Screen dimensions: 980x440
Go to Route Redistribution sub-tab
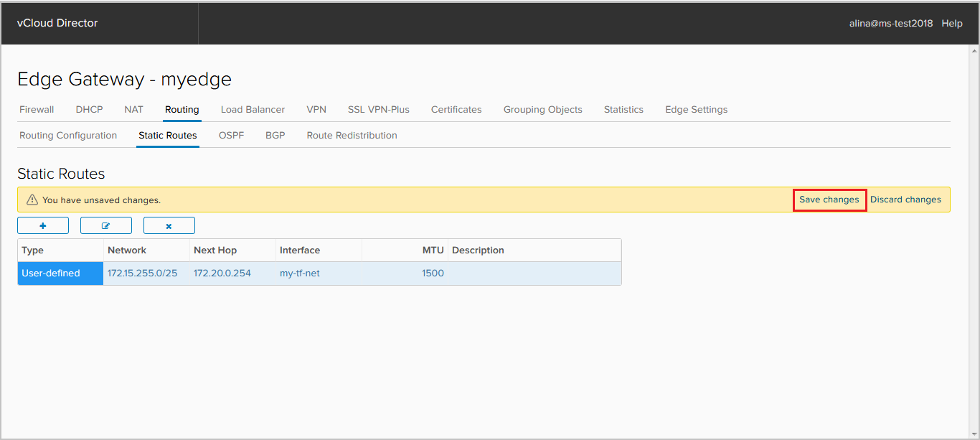(x=352, y=136)
